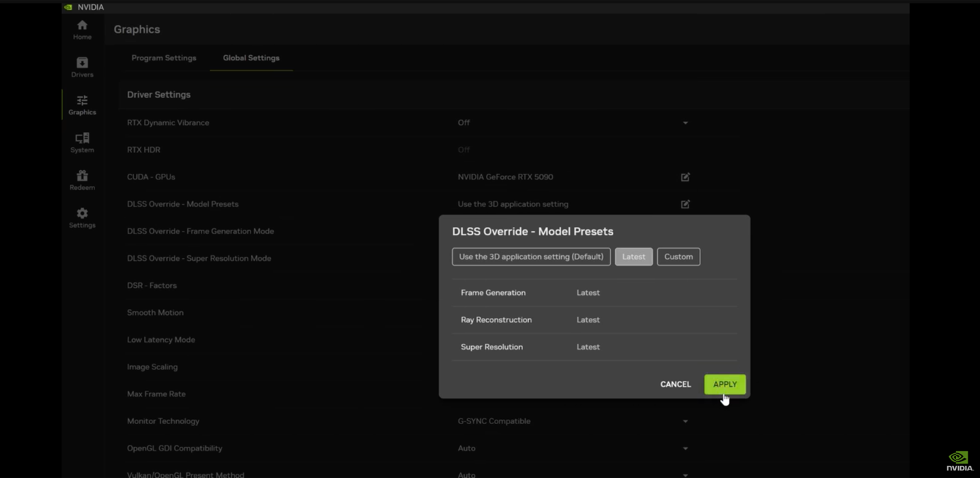The image size is (980, 478).
Task: Click the edit icon for CUDA - GPUs
Action: point(685,177)
